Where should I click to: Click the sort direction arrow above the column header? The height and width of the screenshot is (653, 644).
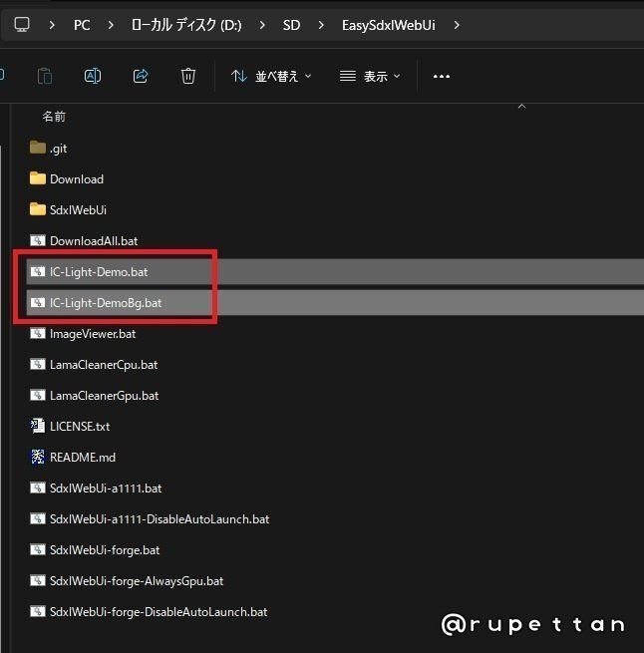point(521,107)
